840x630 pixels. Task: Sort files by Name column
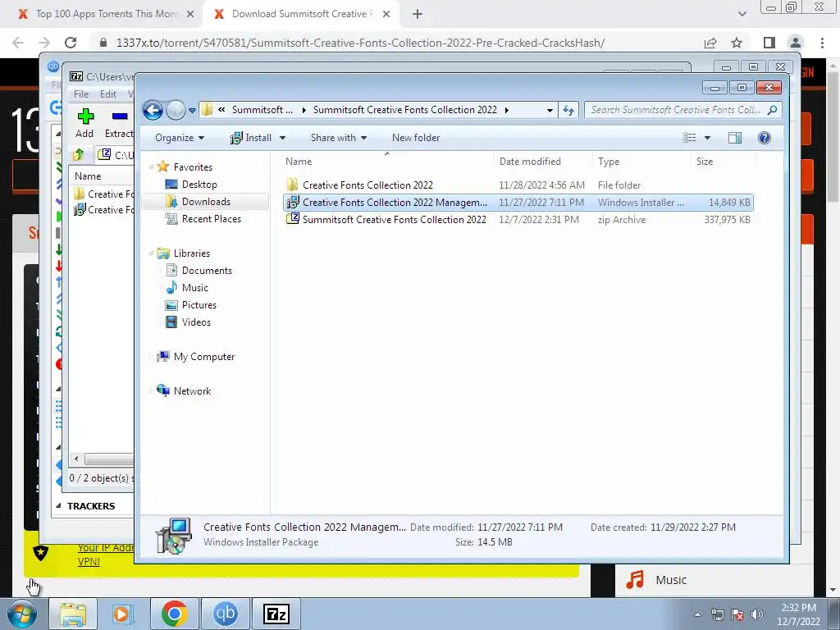pos(387,162)
